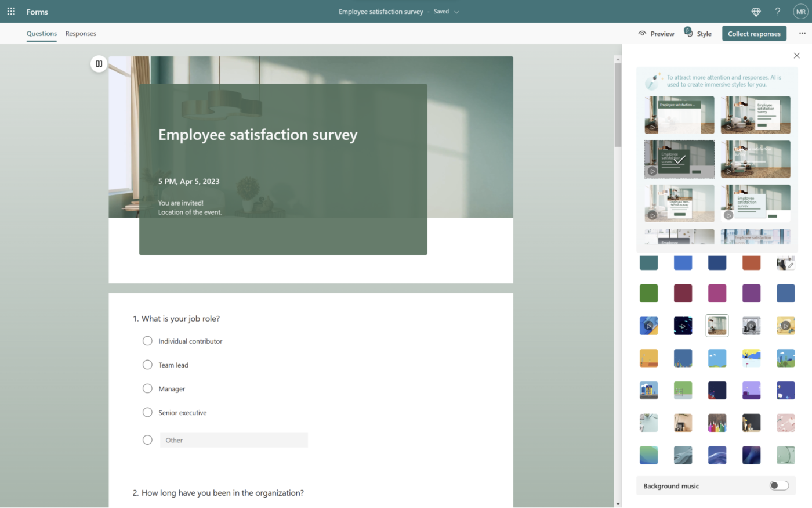The height and width of the screenshot is (508, 812).
Task: Select the Manager radio button
Action: point(147,388)
